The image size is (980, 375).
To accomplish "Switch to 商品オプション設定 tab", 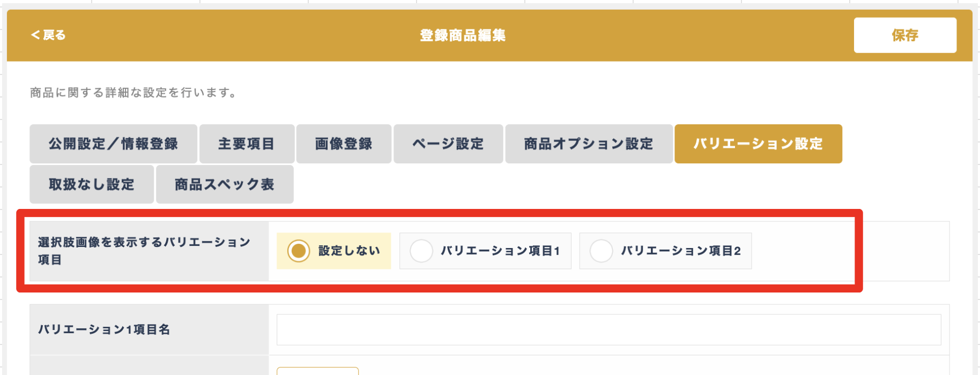I will [589, 144].
